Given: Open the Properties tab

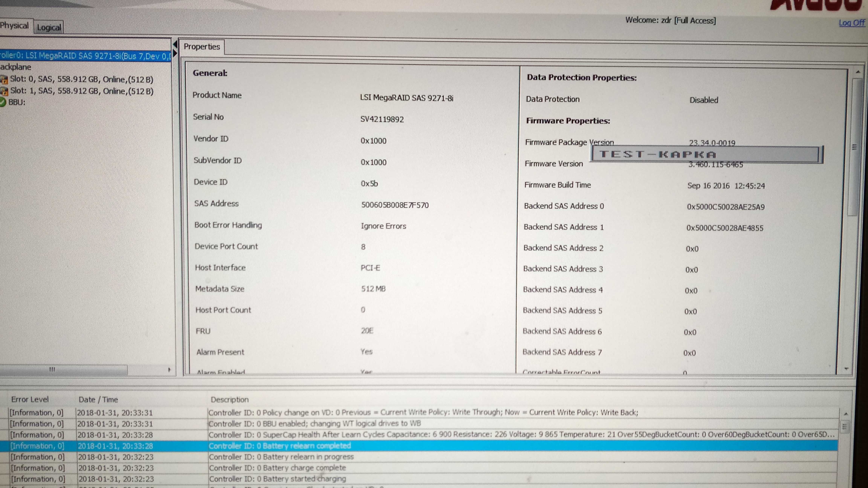Looking at the screenshot, I should 202,47.
